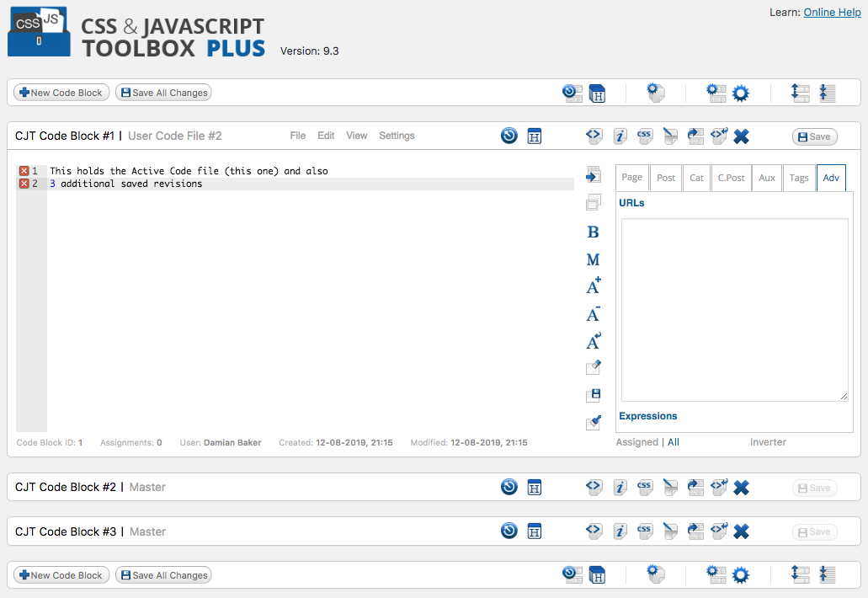Open the Settings menu of Code Block #1
The image size is (868, 598).
(x=397, y=136)
